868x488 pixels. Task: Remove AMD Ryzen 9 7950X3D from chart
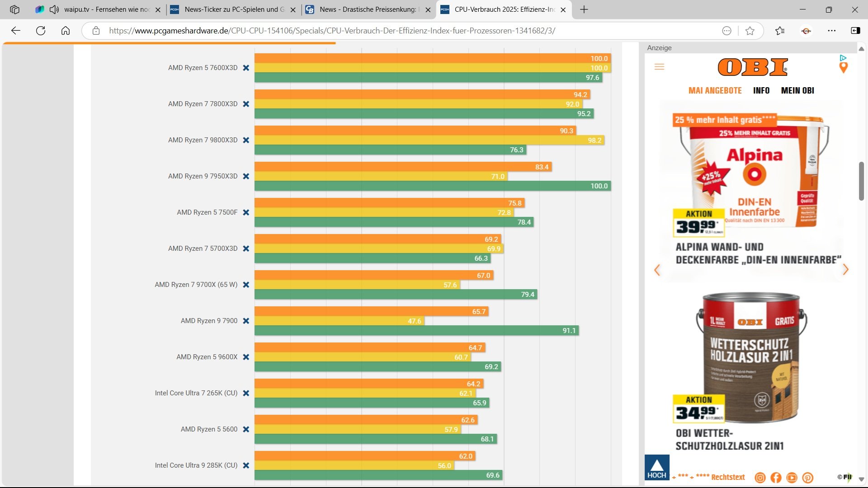pos(246,176)
